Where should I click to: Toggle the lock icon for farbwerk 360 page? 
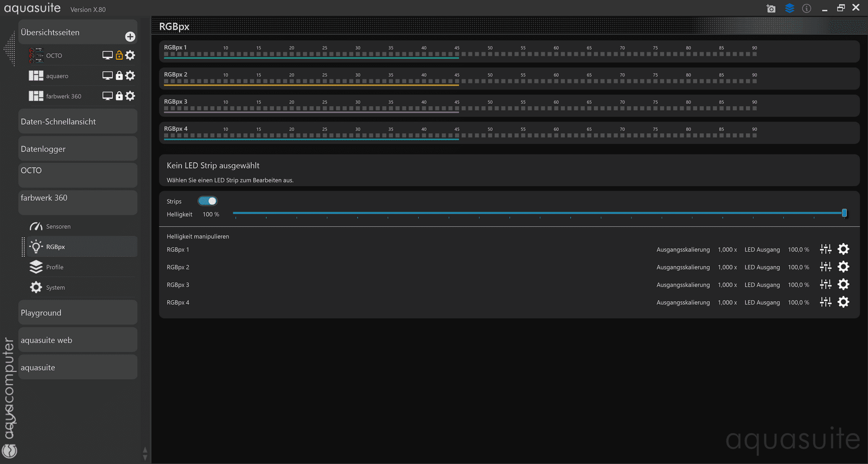(x=119, y=96)
